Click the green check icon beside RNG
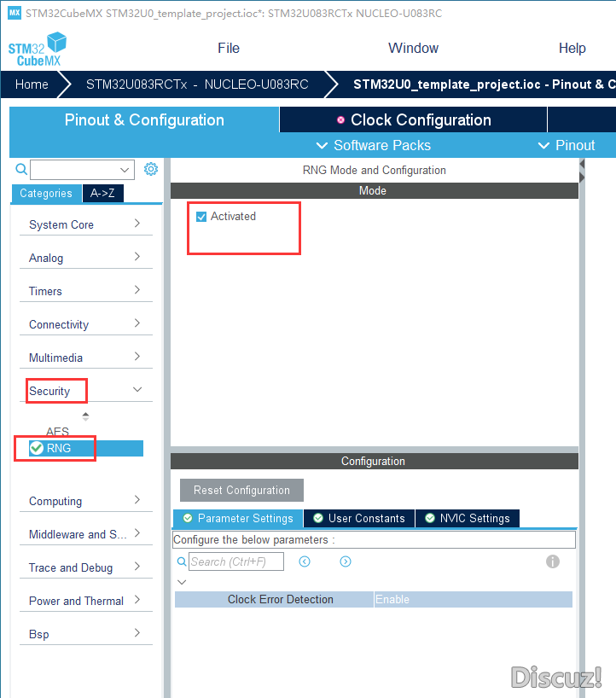616x698 pixels. (x=37, y=448)
